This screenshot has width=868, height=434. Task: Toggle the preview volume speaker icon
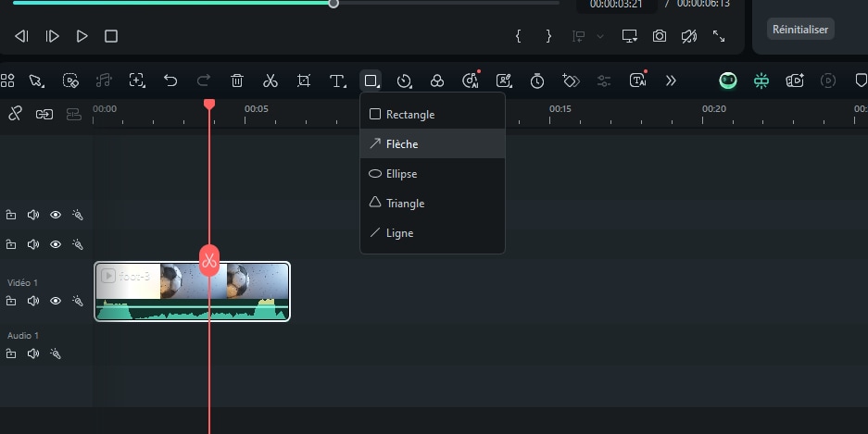(689, 36)
